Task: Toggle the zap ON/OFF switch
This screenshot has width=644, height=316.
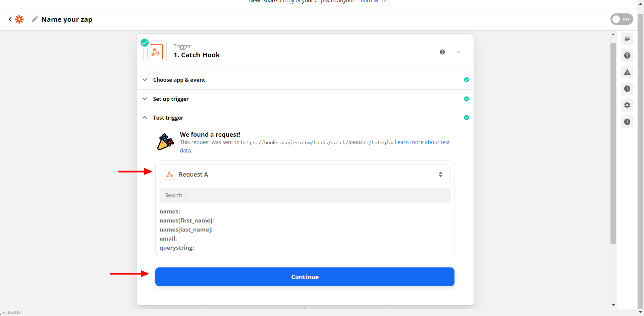Action: tap(622, 19)
